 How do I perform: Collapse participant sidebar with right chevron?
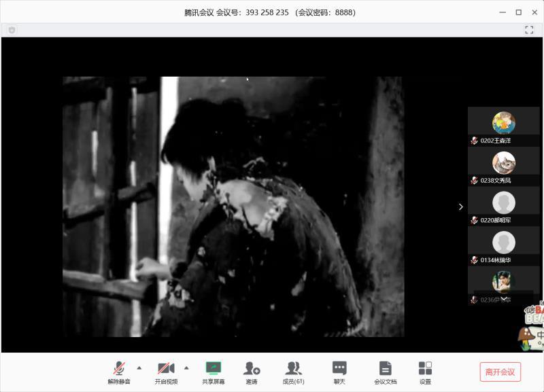point(461,207)
